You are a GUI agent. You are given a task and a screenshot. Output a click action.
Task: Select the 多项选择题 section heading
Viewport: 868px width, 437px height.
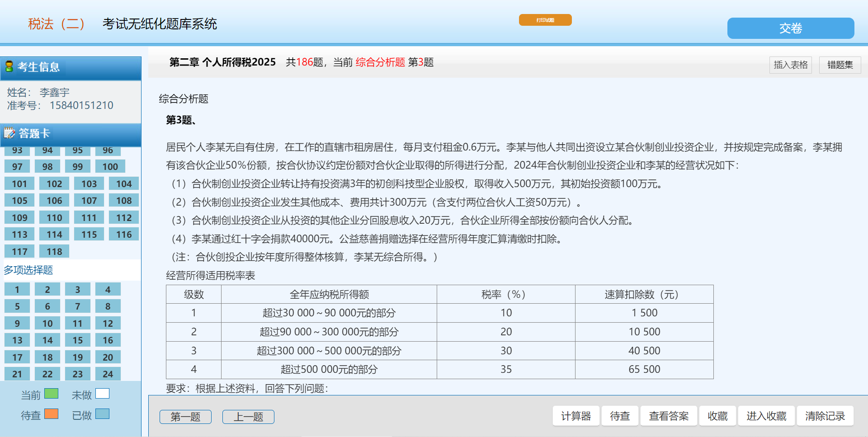(x=28, y=270)
